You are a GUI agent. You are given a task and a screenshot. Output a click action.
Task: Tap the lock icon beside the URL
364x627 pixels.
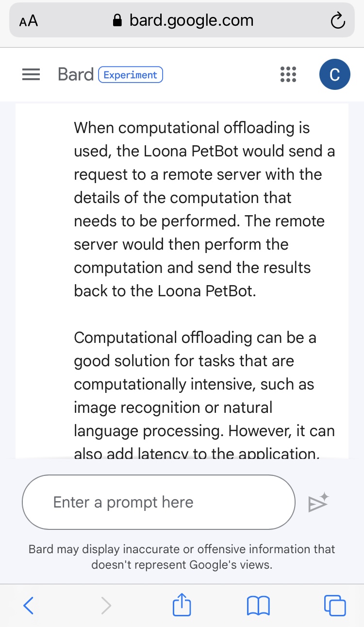(x=117, y=21)
